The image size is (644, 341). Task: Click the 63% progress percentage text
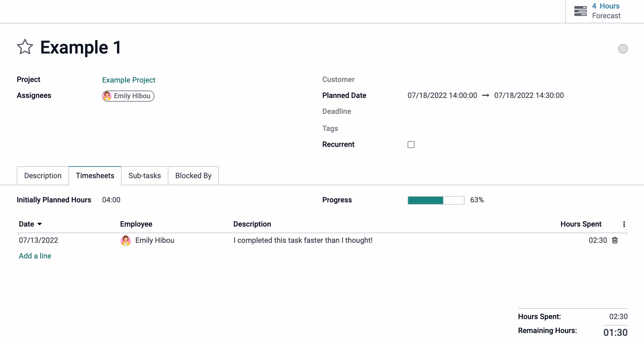tap(477, 200)
